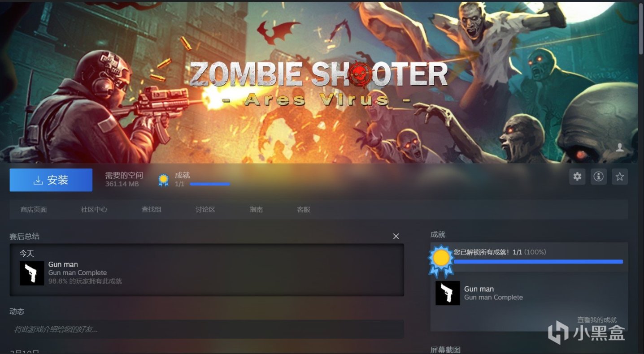Click the achievement progress bar beside 1/1

click(x=210, y=184)
